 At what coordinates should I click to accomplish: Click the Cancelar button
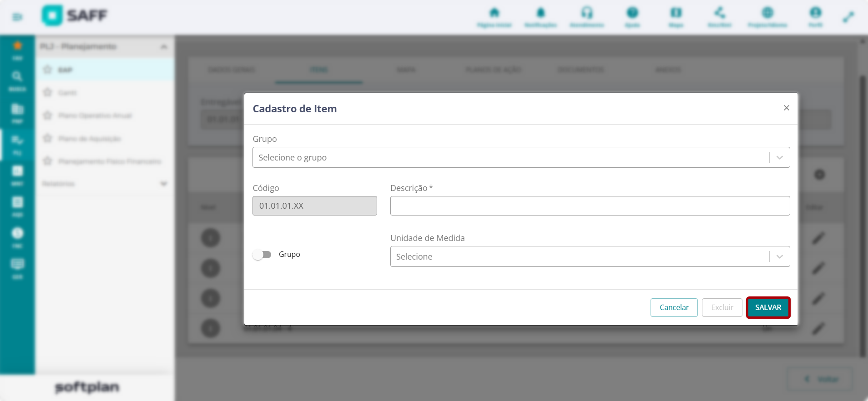pyautogui.click(x=674, y=308)
